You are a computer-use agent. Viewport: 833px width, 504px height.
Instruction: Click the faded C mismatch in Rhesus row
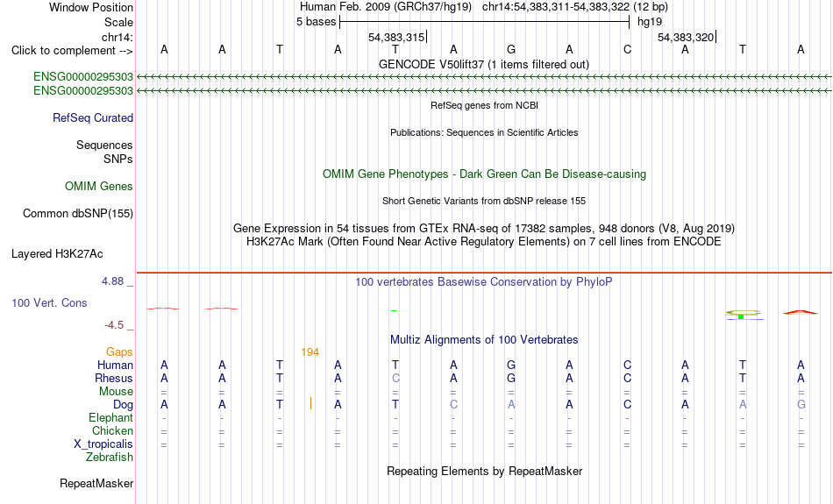395,378
